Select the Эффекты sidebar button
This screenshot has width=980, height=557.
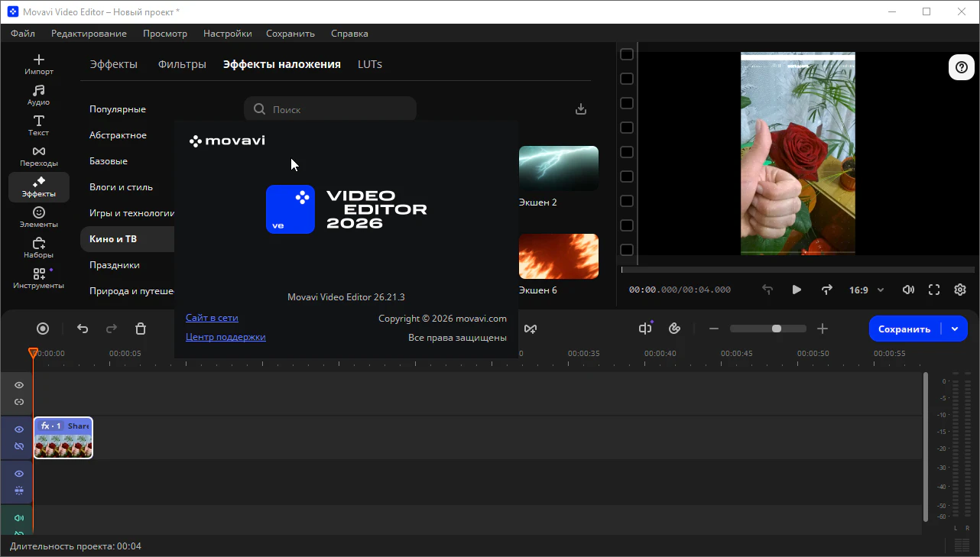(39, 187)
